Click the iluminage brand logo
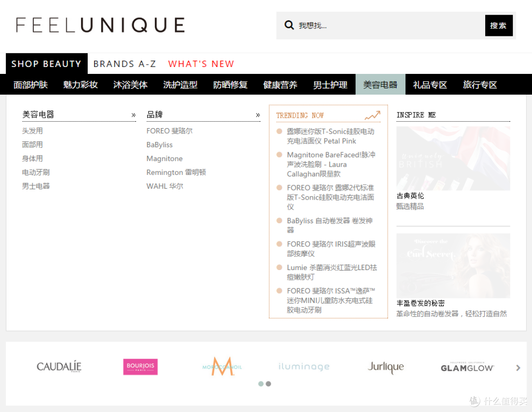 coord(304,367)
